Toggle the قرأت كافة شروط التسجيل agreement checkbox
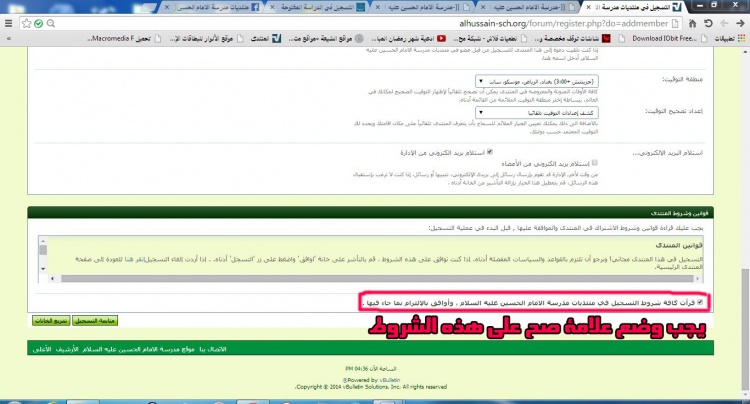 point(700,302)
